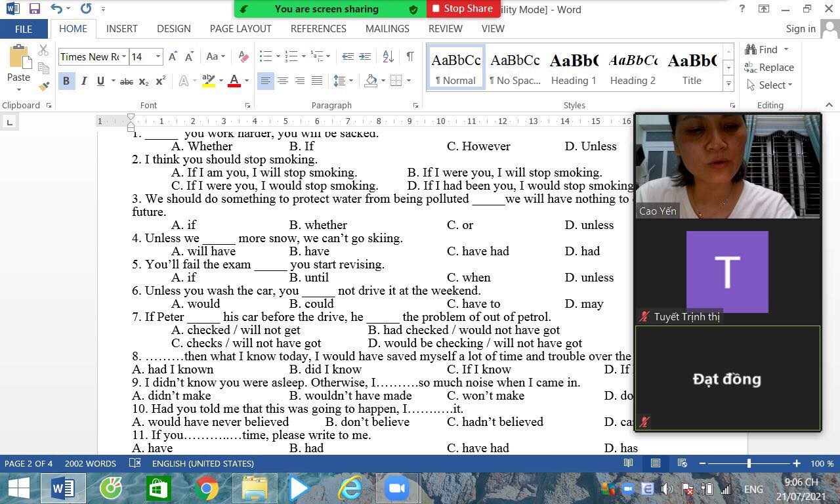This screenshot has width=840, height=504.
Task: Open Word Help question mark
Action: click(x=742, y=9)
